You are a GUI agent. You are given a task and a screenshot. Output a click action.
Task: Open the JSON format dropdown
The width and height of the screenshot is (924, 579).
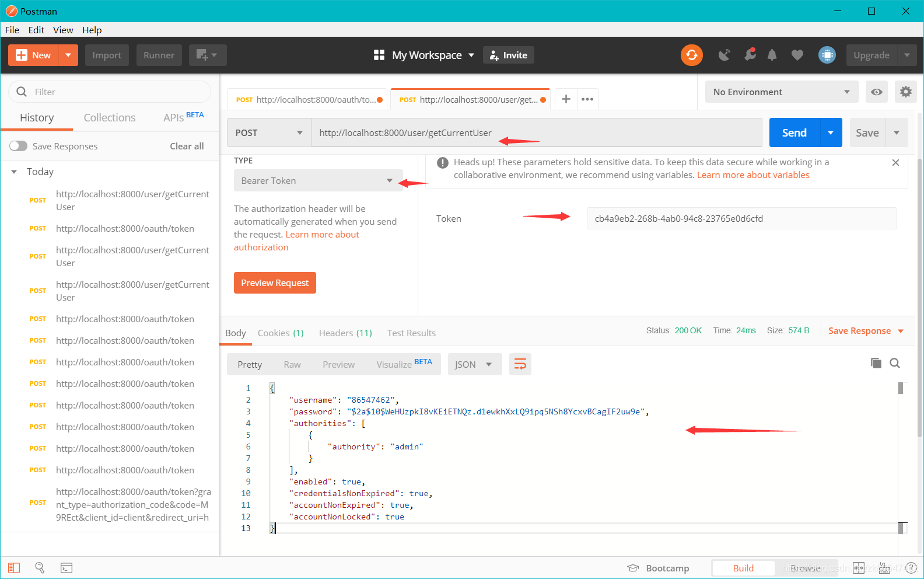(x=475, y=364)
